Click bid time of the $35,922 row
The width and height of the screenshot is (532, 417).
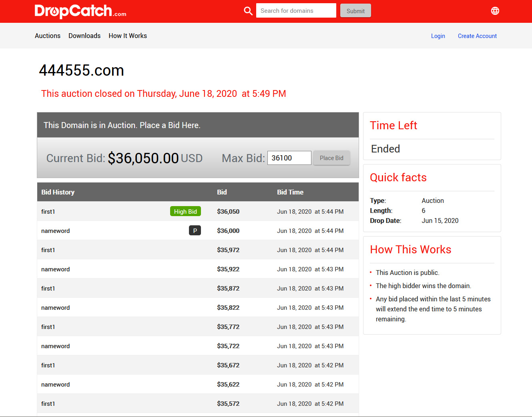coord(310,269)
